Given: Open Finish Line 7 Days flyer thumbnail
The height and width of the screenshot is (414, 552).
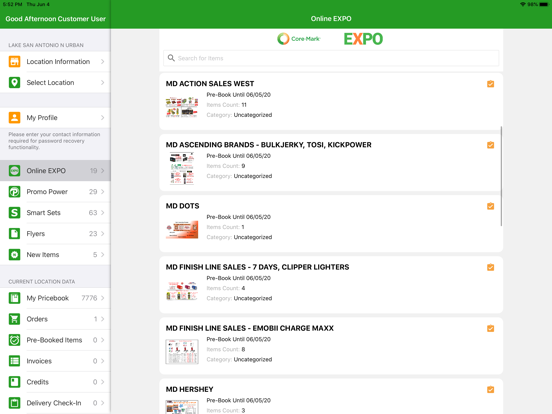Looking at the screenshot, I should tap(182, 291).
